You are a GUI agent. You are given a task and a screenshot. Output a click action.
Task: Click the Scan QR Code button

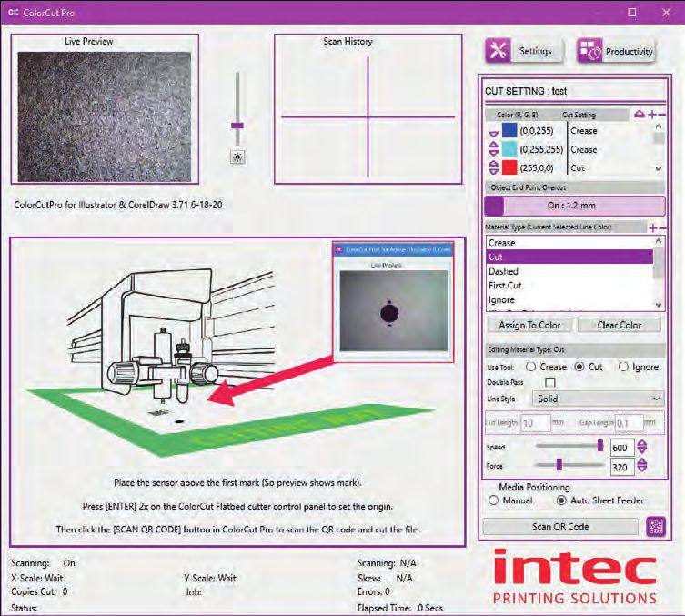pos(560,527)
